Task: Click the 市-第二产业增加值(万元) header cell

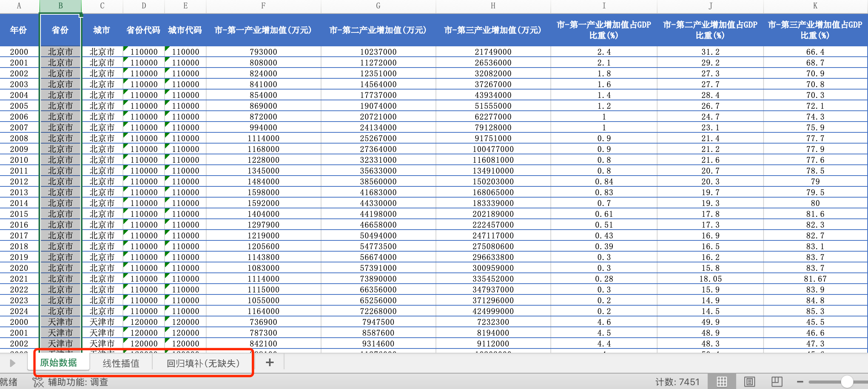Action: coord(378,30)
